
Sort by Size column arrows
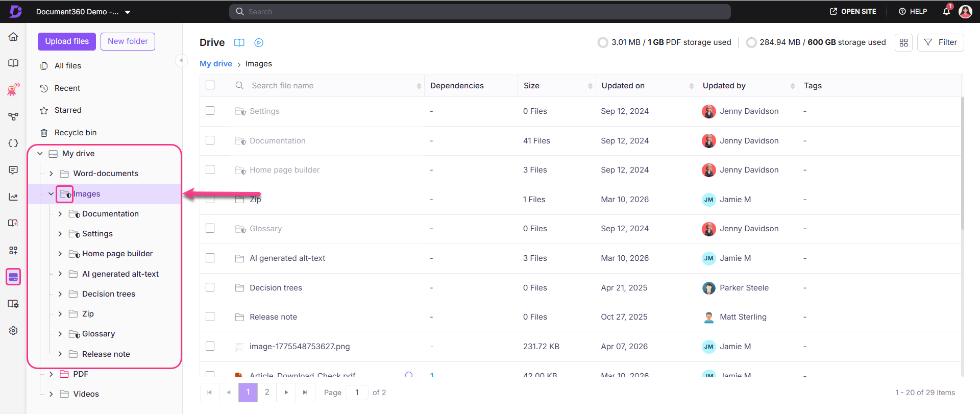click(x=590, y=86)
